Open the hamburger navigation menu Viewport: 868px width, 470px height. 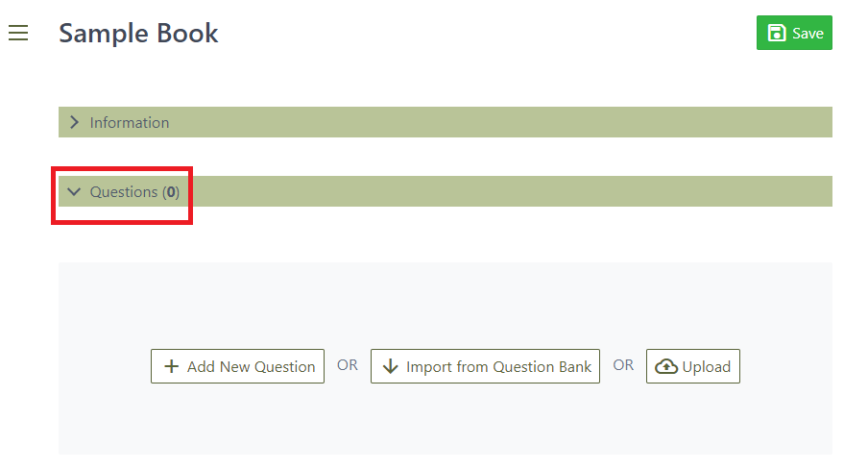coord(18,34)
